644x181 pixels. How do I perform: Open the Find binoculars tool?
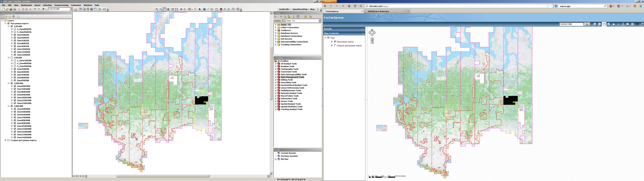click(221, 9)
